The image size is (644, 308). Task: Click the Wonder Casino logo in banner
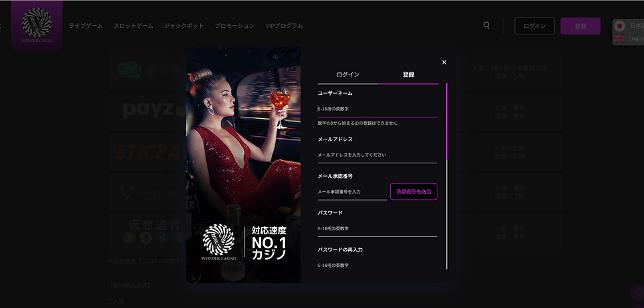[x=219, y=242]
